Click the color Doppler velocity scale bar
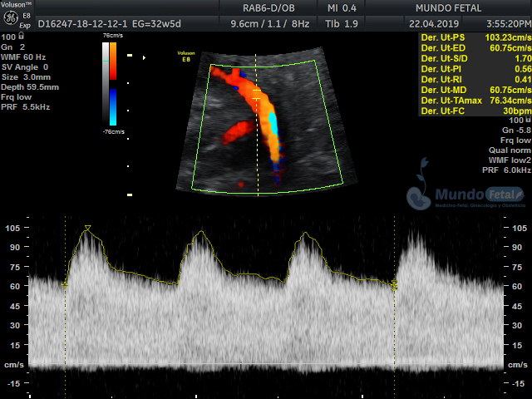The image size is (532, 399). (x=112, y=83)
